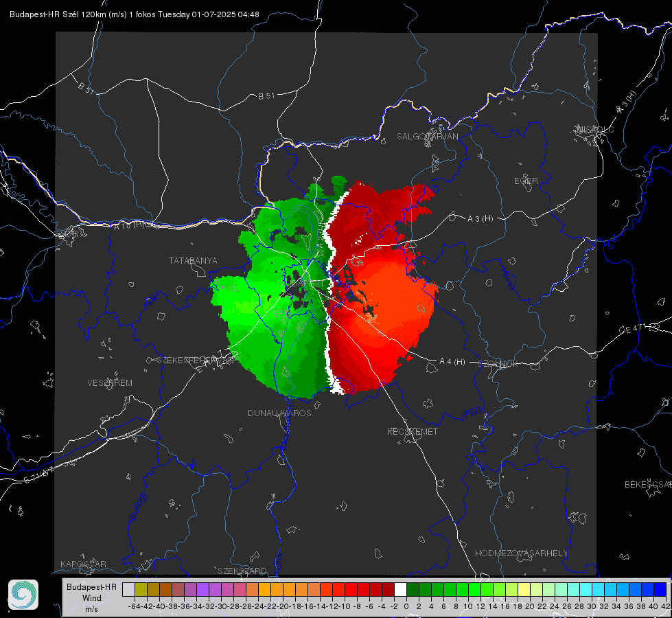Select the dark green swatch between 0 and 2
This screenshot has height=618, width=672.
point(413,590)
